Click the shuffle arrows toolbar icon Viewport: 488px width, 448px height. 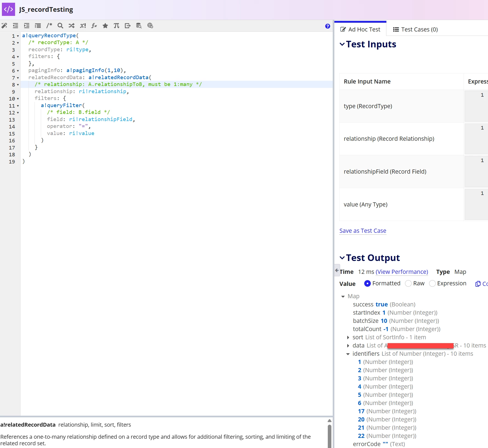click(71, 26)
